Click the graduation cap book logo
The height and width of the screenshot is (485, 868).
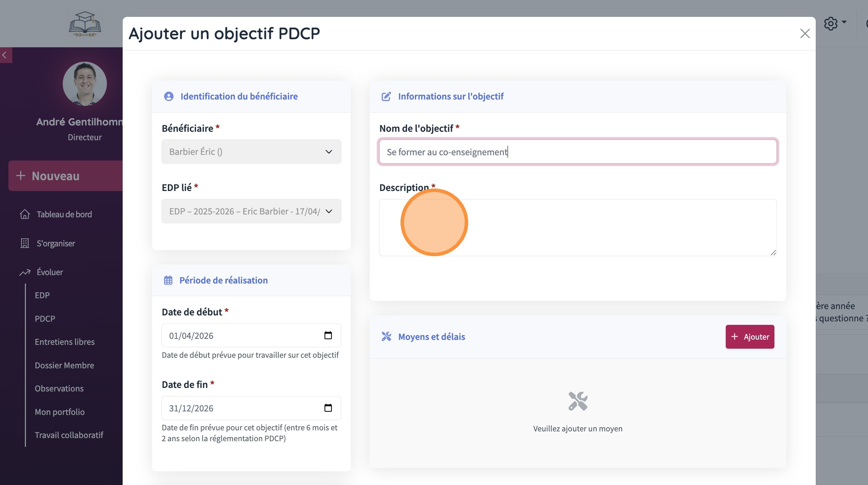point(85,24)
